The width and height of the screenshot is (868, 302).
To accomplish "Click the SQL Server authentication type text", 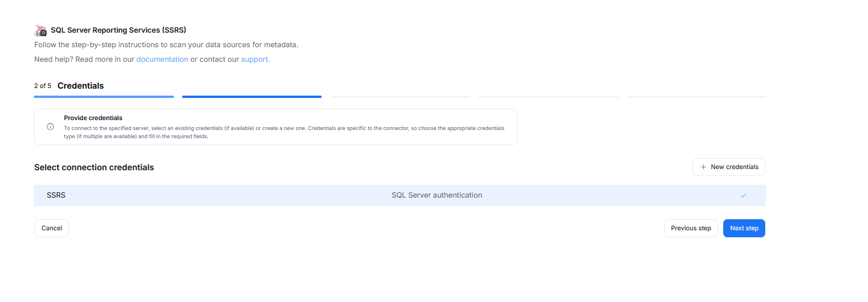I will point(437,195).
